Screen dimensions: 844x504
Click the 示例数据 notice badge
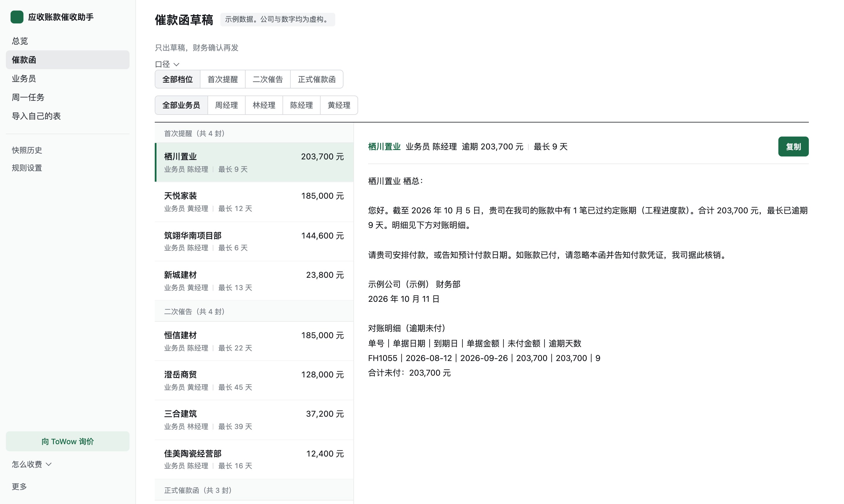coord(278,19)
